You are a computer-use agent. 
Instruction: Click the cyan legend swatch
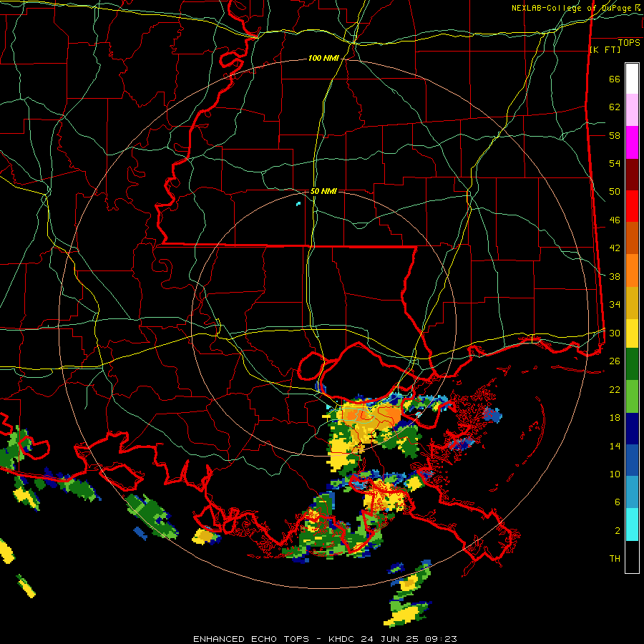point(632,525)
